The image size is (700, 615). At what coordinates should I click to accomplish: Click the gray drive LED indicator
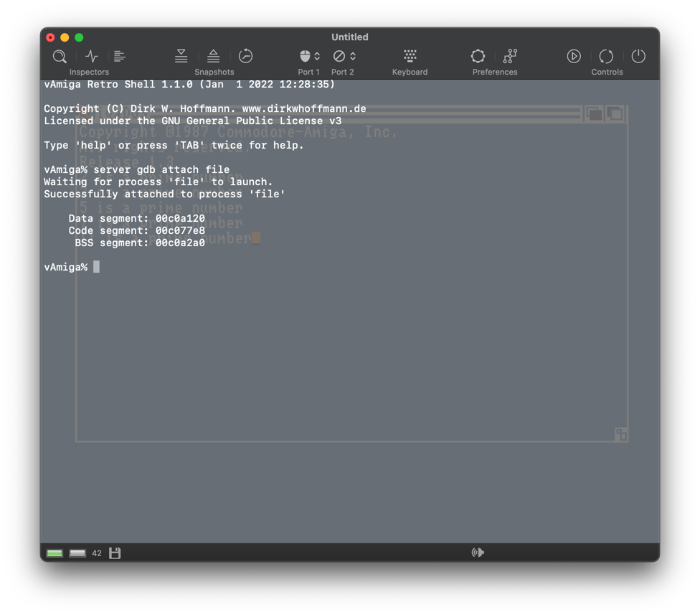click(x=77, y=553)
